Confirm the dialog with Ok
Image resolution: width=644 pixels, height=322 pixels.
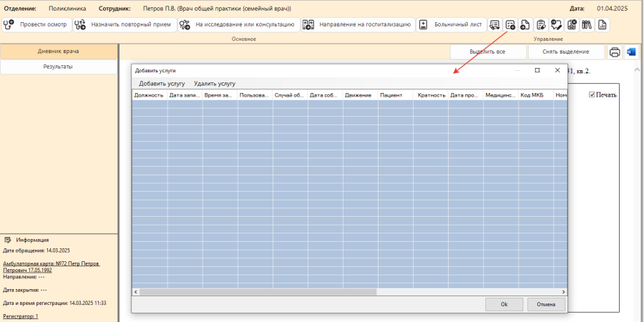click(x=504, y=304)
